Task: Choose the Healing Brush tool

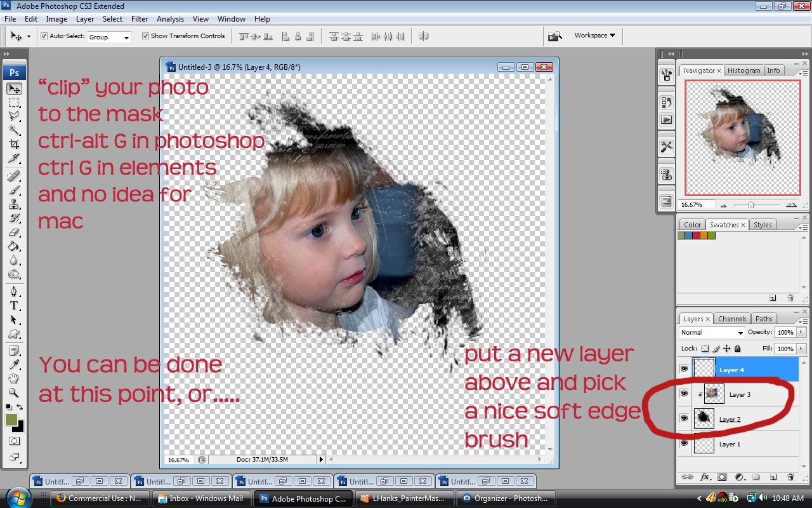Action: (x=14, y=176)
